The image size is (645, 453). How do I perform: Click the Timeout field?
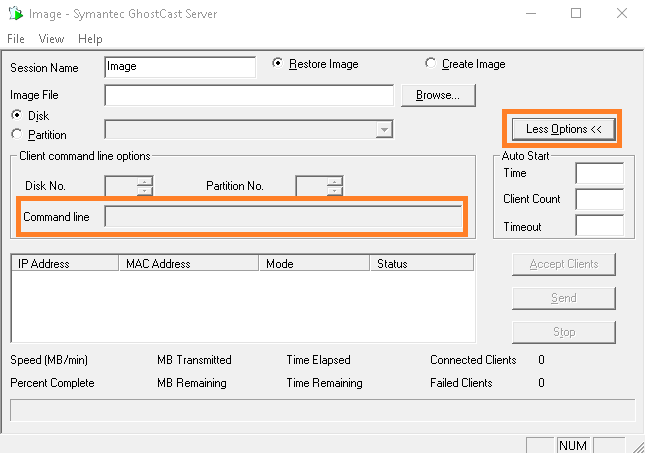pos(600,225)
